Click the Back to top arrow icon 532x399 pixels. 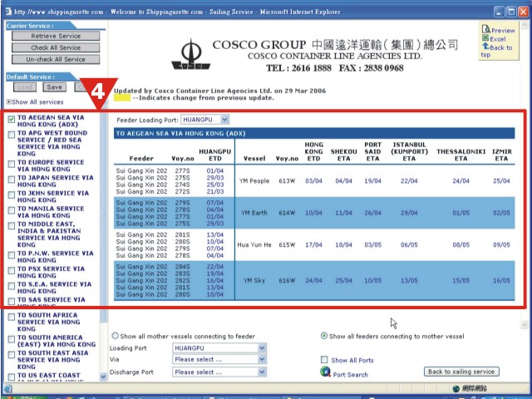(485, 47)
